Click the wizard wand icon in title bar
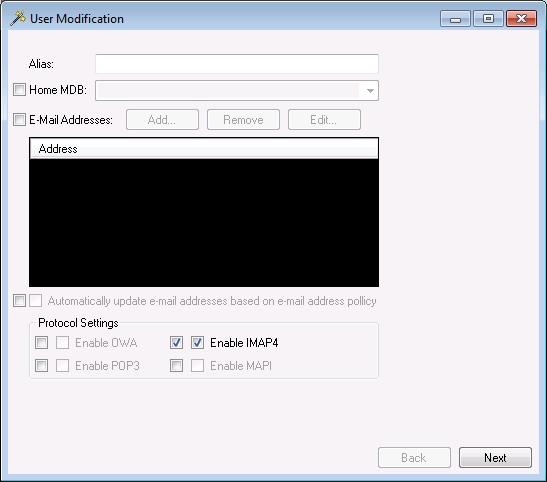Screen dimensions: 547x482 pos(18,18)
